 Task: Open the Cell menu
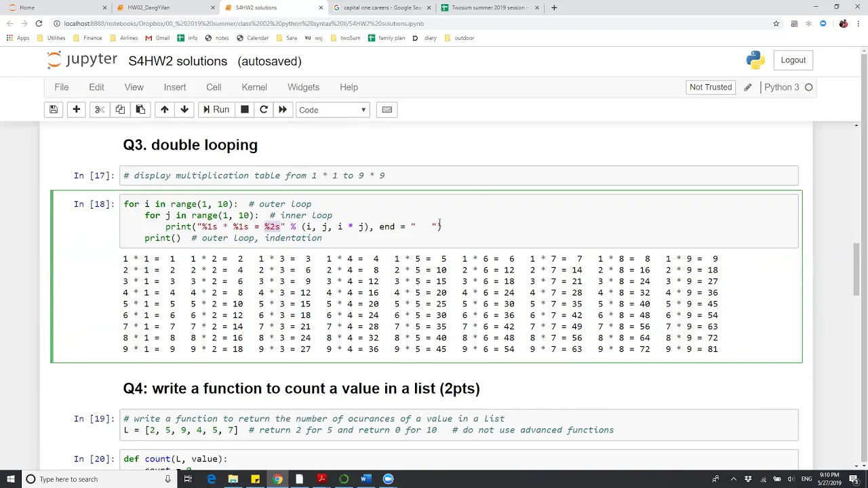(214, 87)
